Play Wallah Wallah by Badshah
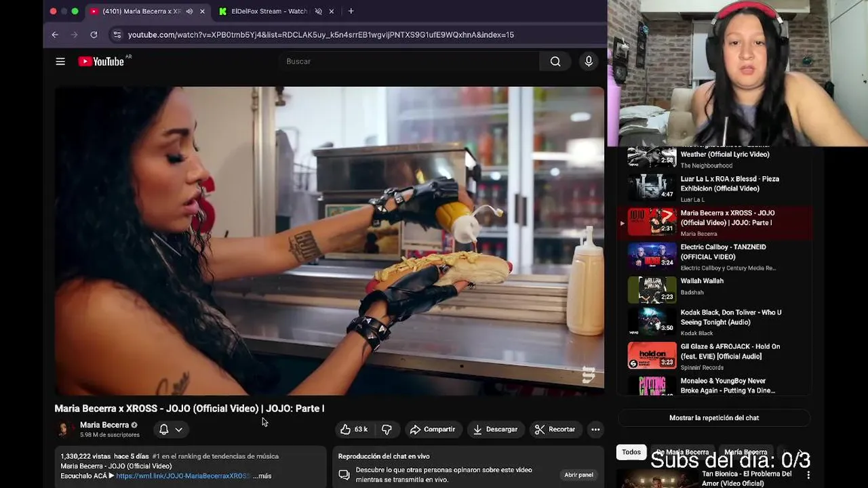The height and width of the screenshot is (488, 868). point(714,289)
